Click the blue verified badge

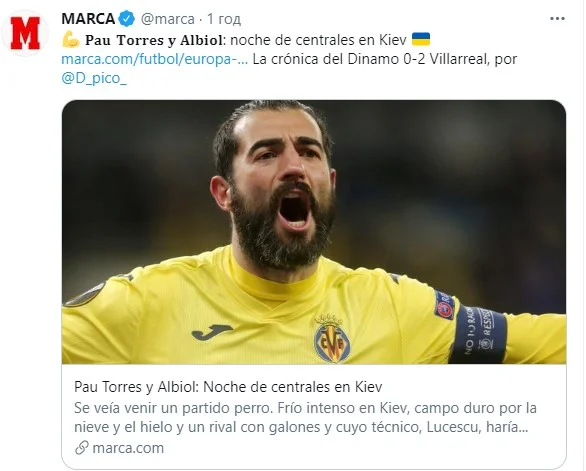[x=127, y=19]
